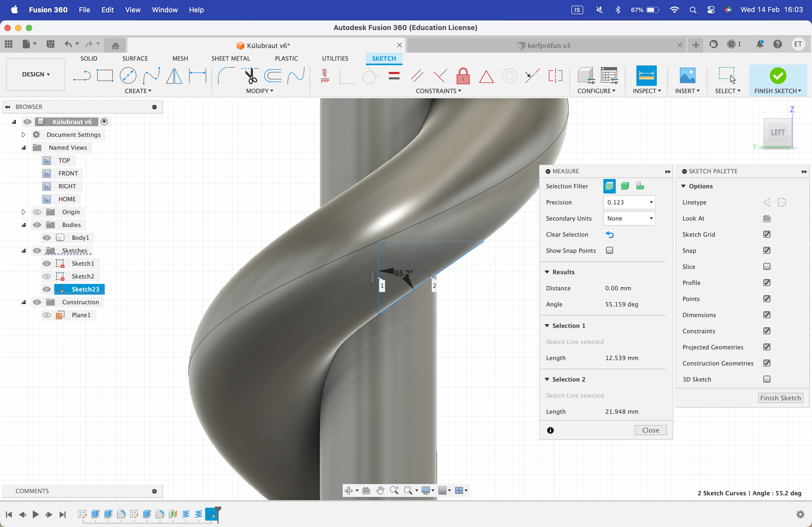Image resolution: width=812 pixels, height=527 pixels.
Task: Clear Selection using the blue arrow
Action: point(609,235)
